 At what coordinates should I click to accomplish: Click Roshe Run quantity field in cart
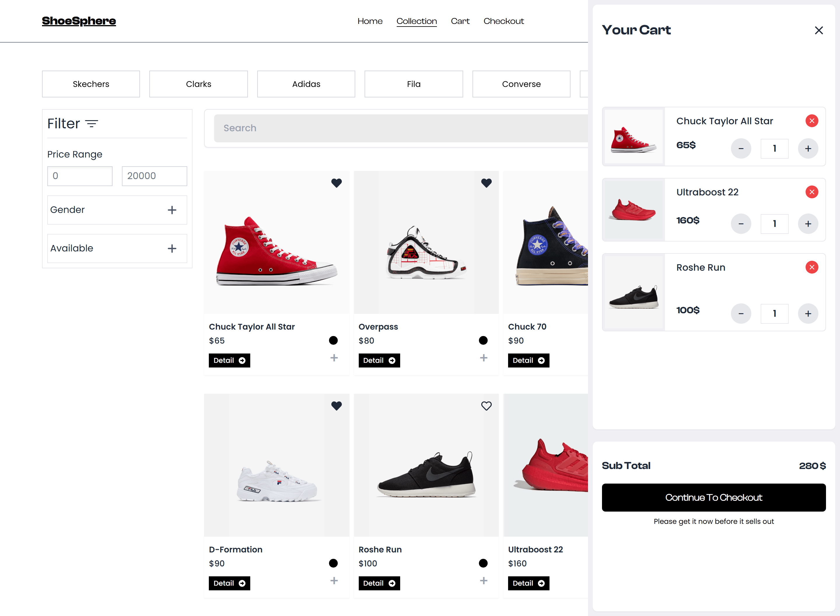(x=774, y=314)
